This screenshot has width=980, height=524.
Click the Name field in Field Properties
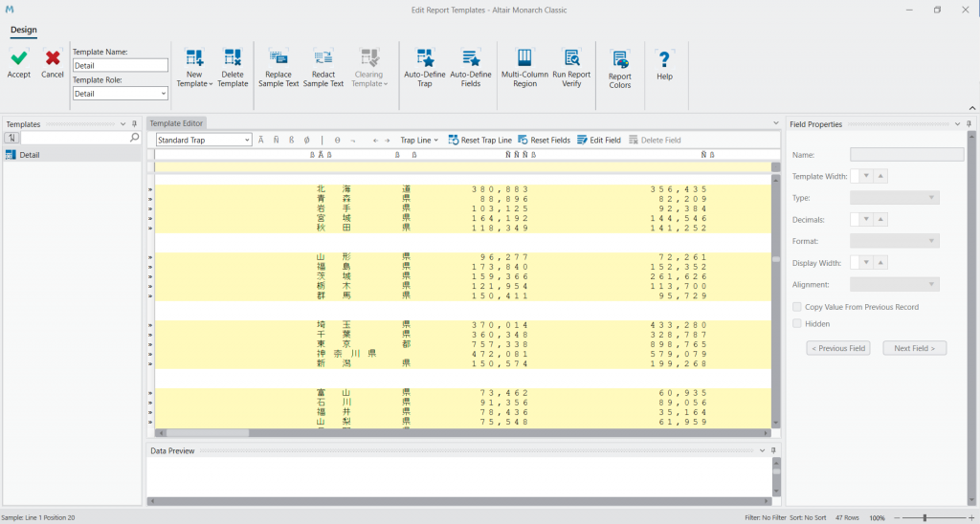coord(907,154)
